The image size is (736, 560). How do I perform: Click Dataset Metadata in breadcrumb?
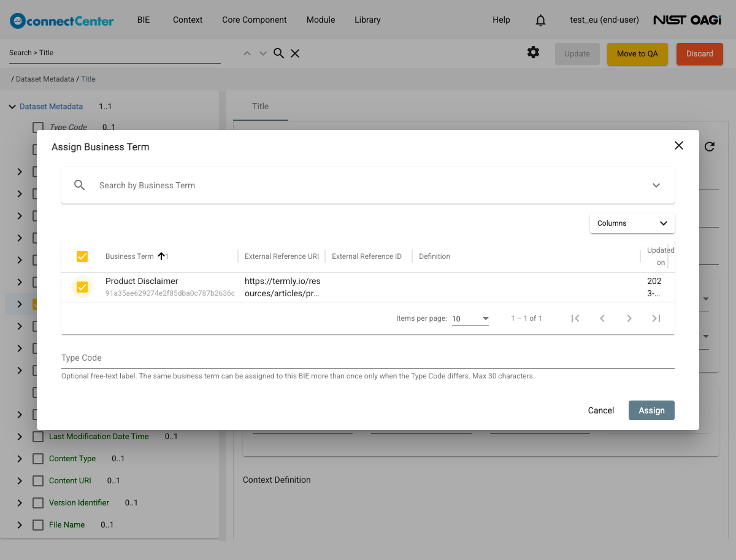(x=45, y=79)
